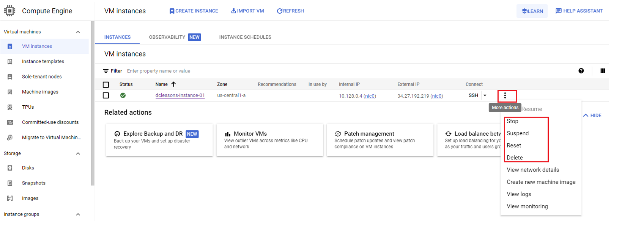The image size is (644, 247).
Task: Collapse the Instance groups section
Action: point(78,214)
